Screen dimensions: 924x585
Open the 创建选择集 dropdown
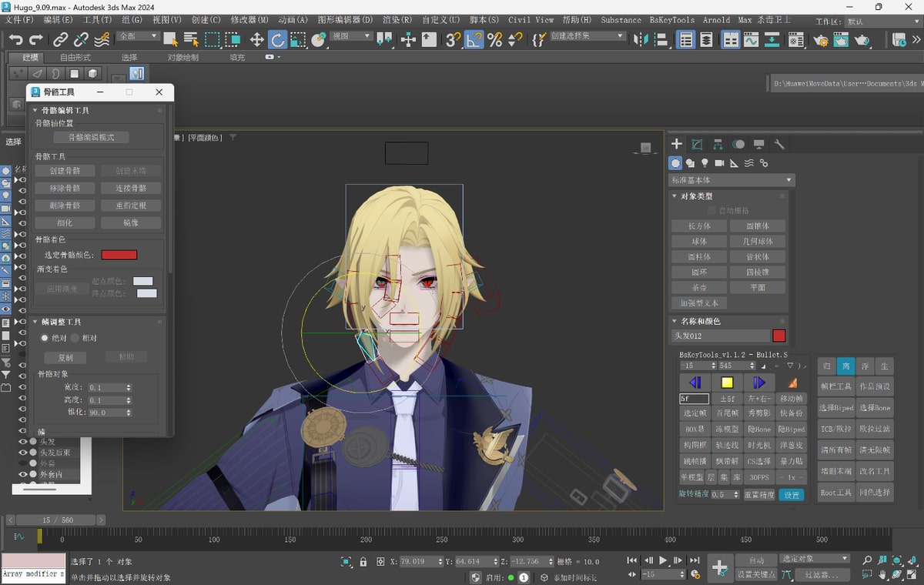tap(588, 36)
